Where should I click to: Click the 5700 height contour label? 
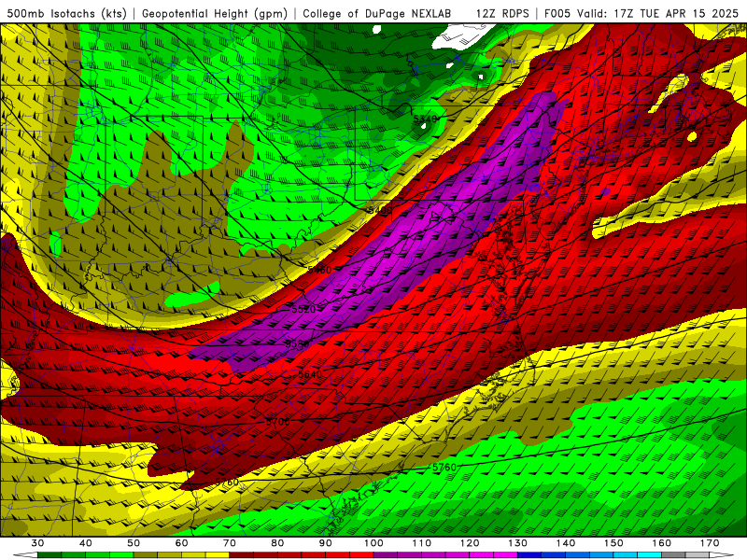277,422
